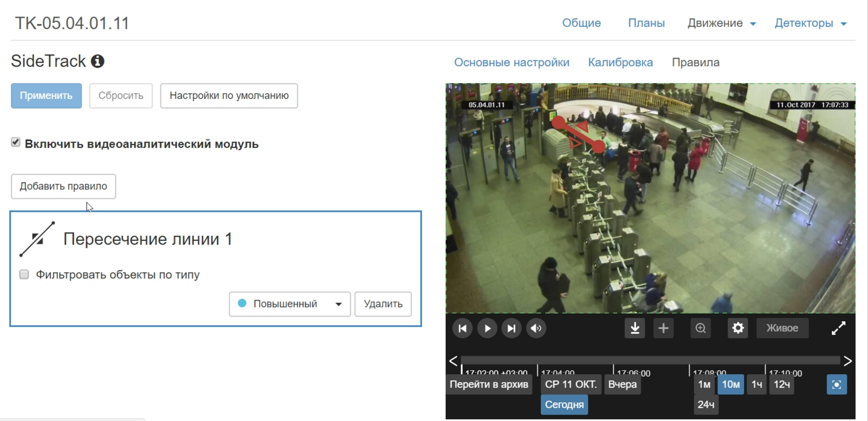Click Перейти в архив

(x=489, y=385)
